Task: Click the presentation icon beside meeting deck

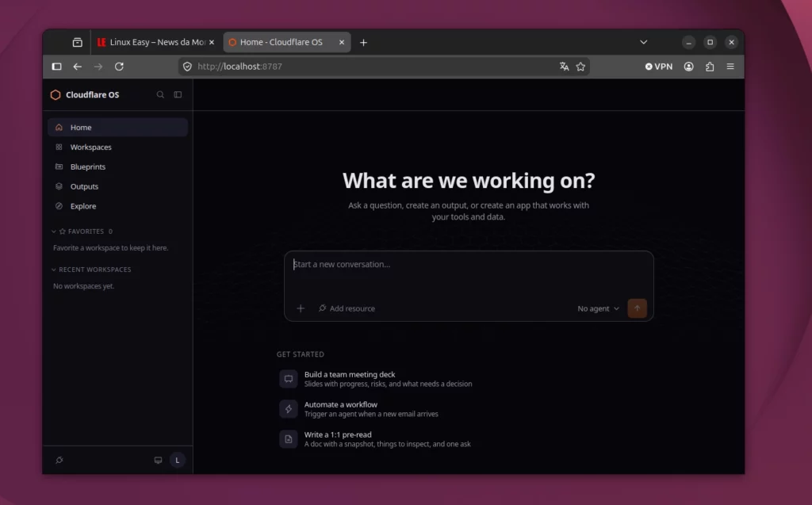Action: [289, 379]
